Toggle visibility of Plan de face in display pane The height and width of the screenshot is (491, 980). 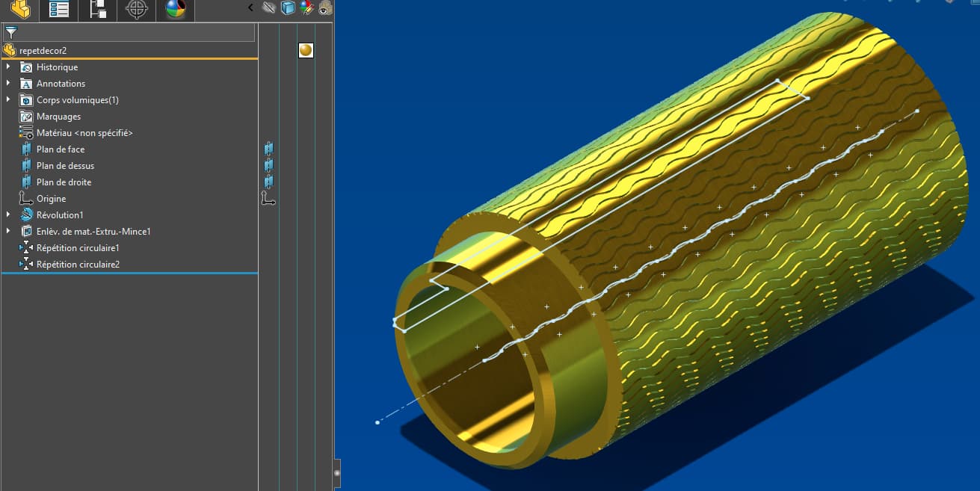pyautogui.click(x=268, y=149)
